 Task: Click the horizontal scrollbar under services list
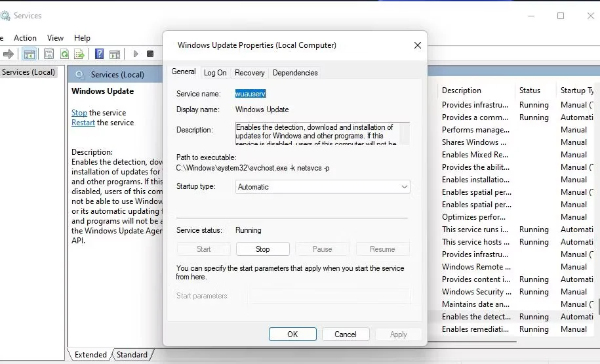(473, 342)
